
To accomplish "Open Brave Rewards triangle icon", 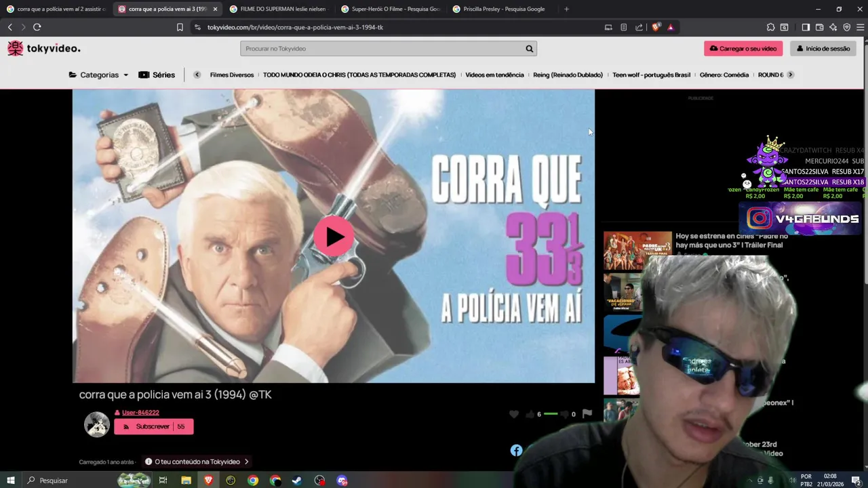I will pyautogui.click(x=671, y=27).
